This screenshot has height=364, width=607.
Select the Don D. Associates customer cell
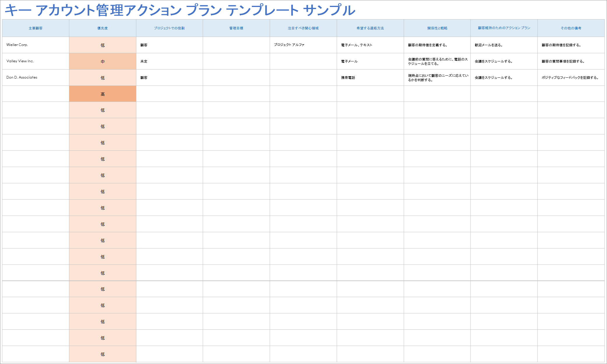tap(36, 77)
